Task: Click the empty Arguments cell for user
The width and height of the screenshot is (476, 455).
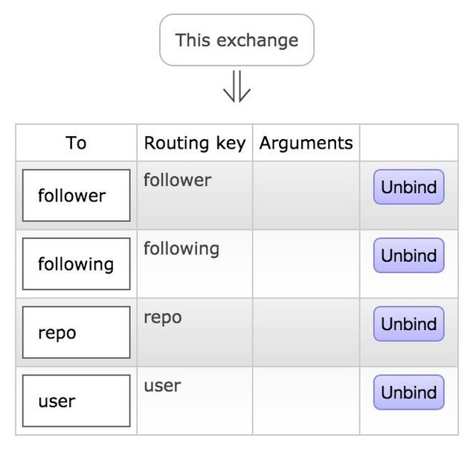Action: (306, 401)
